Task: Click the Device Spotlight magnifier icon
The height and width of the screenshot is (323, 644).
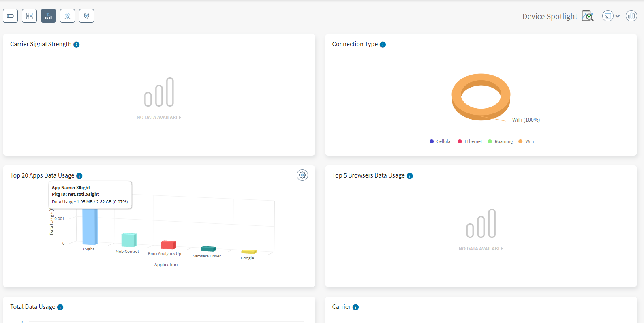Action: click(587, 16)
